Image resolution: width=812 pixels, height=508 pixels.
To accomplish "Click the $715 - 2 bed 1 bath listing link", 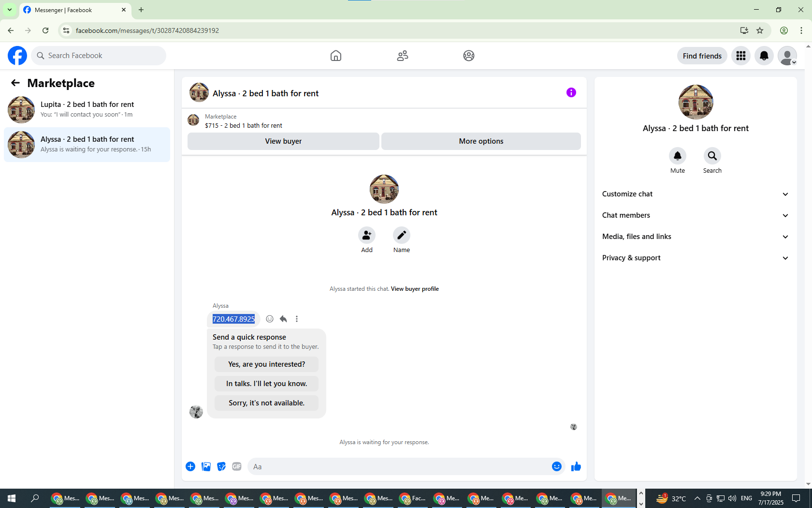I will coord(244,125).
